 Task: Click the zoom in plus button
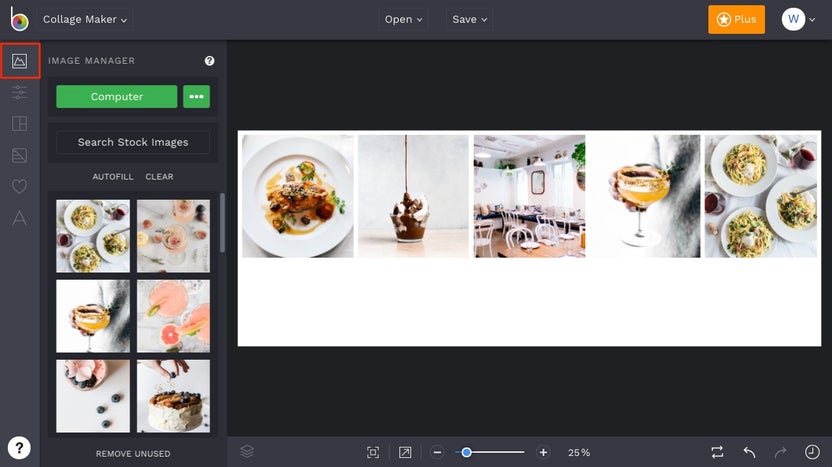click(543, 453)
